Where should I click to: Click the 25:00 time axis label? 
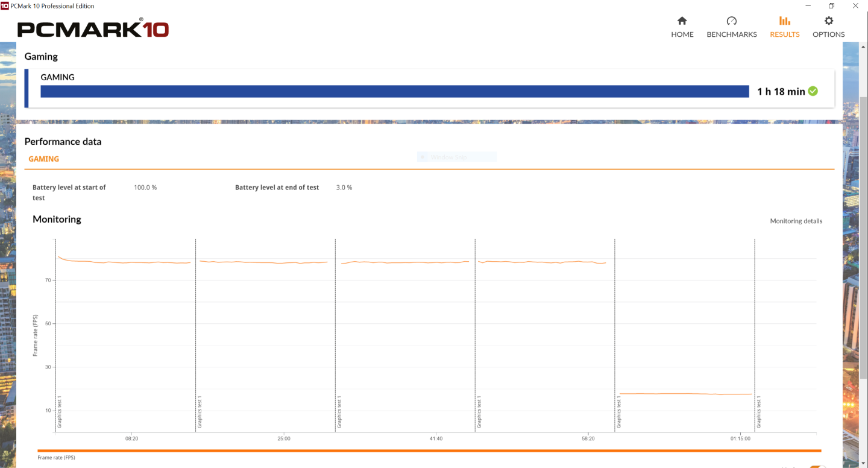coord(284,438)
